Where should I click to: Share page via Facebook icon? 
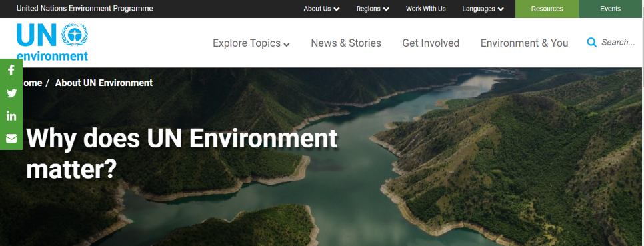pos(11,70)
